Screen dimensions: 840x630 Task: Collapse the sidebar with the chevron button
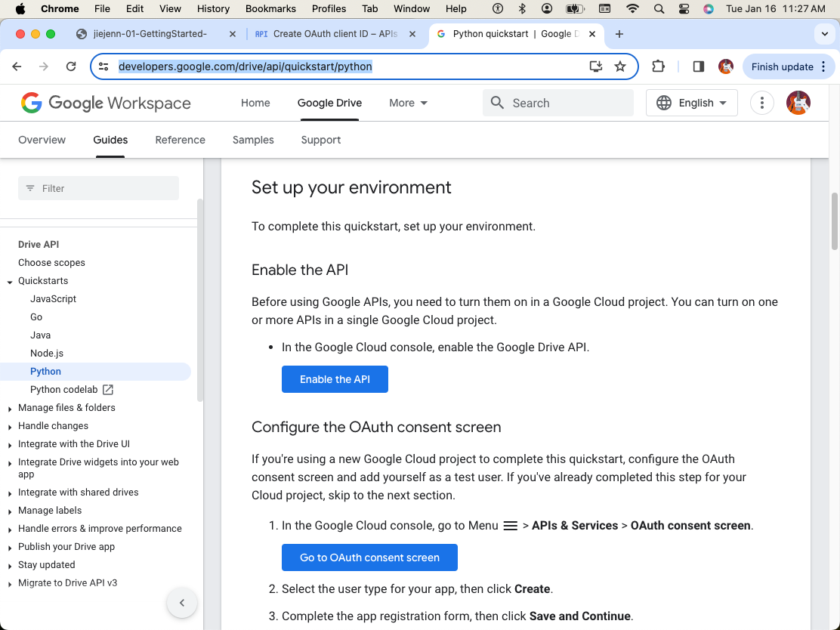[x=181, y=603]
